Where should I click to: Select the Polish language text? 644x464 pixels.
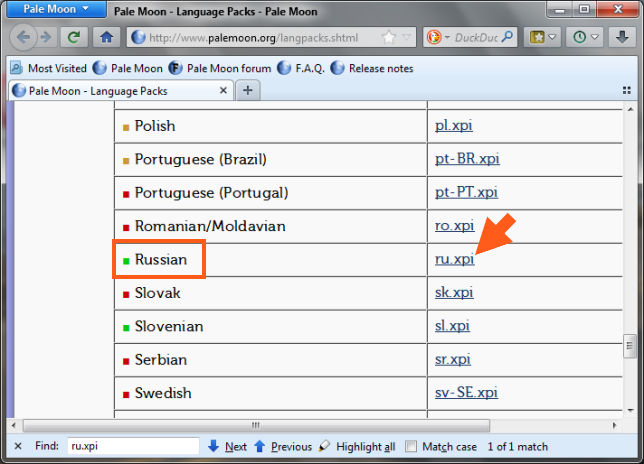click(x=155, y=126)
